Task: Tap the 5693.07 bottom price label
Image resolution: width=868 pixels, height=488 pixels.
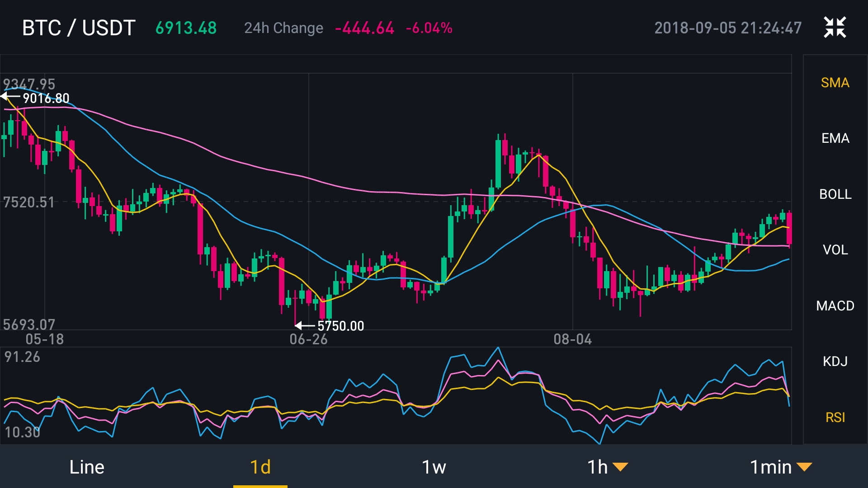Action: (29, 324)
